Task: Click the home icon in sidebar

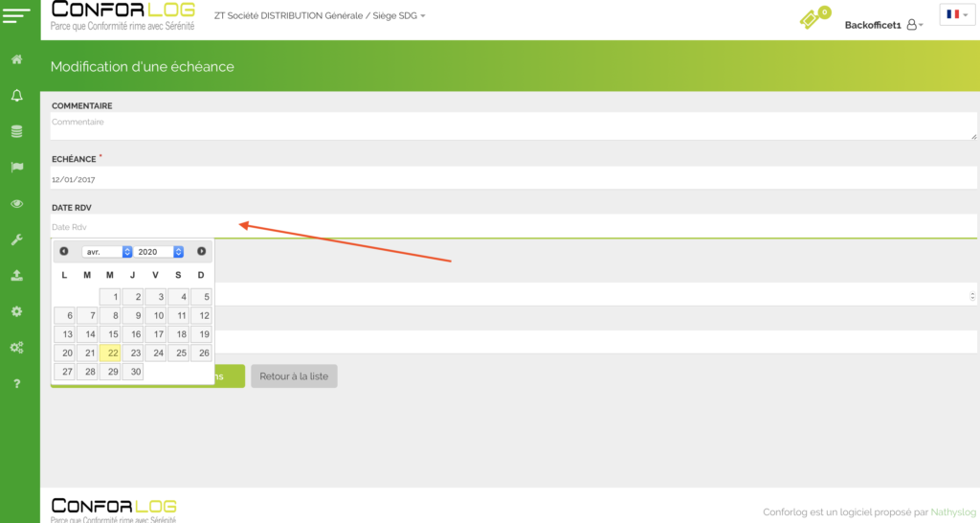Action: pyautogui.click(x=16, y=59)
